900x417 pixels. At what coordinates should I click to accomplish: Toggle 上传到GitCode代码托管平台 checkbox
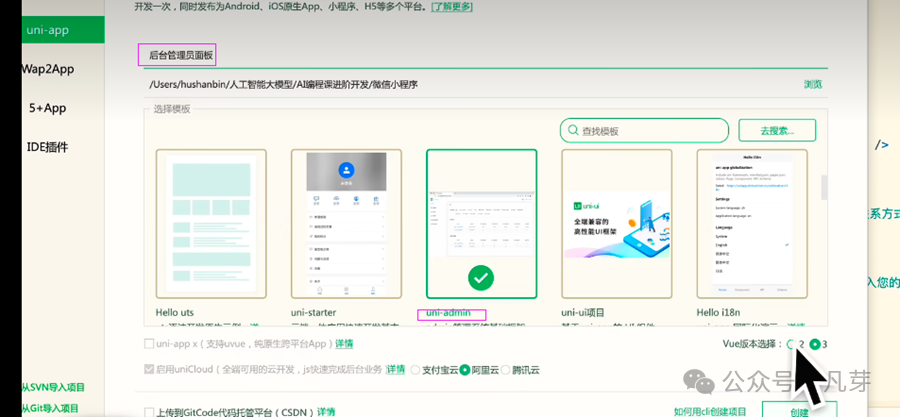149,412
